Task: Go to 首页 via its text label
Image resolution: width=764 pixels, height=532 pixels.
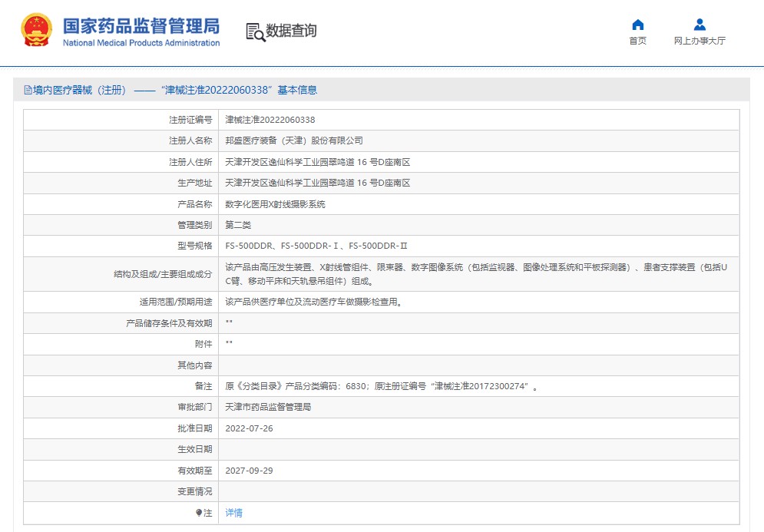Action: coord(637,41)
